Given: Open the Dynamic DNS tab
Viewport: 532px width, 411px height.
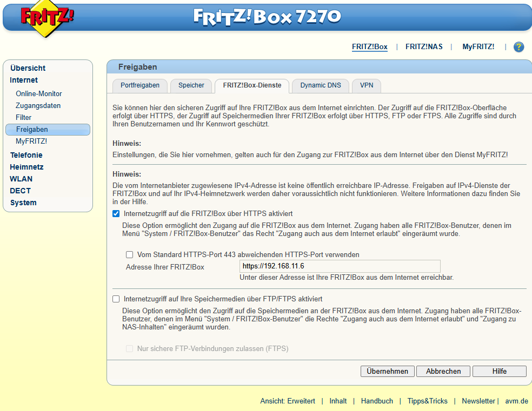Looking at the screenshot, I should pos(321,85).
